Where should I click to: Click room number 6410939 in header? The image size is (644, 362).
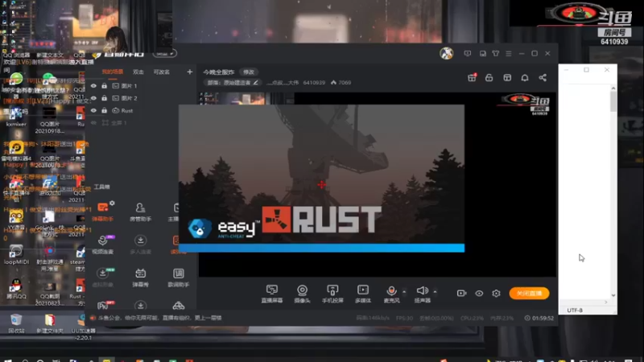click(x=314, y=83)
